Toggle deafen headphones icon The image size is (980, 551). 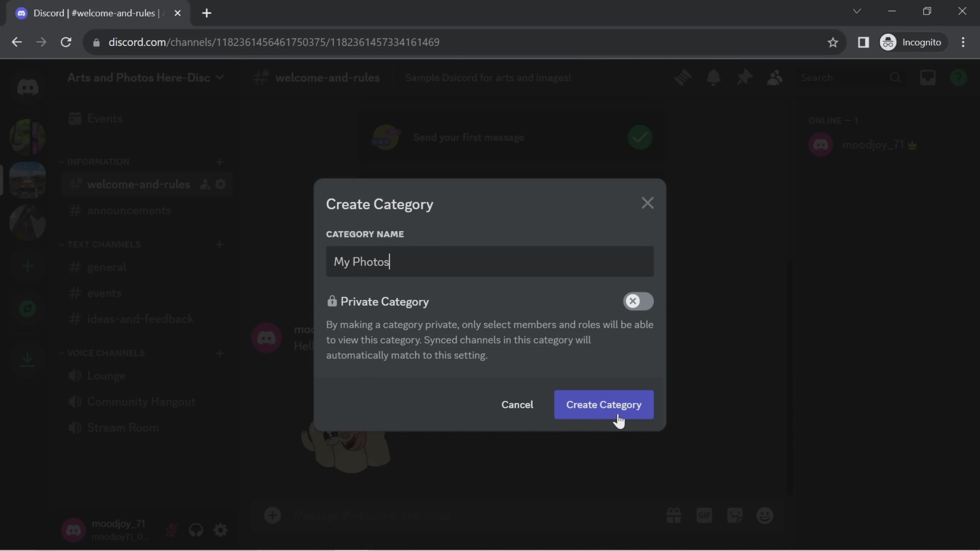tap(196, 530)
